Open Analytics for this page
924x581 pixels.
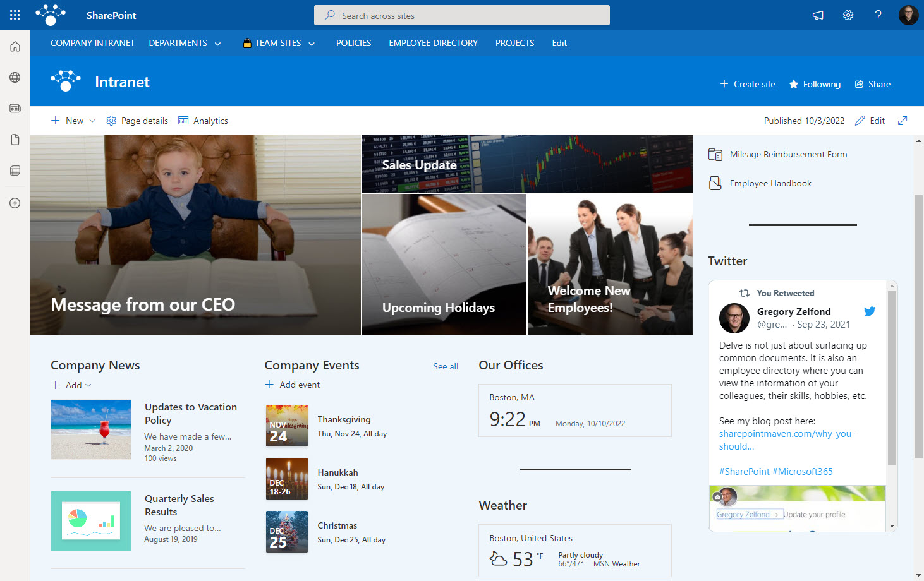[x=202, y=120]
